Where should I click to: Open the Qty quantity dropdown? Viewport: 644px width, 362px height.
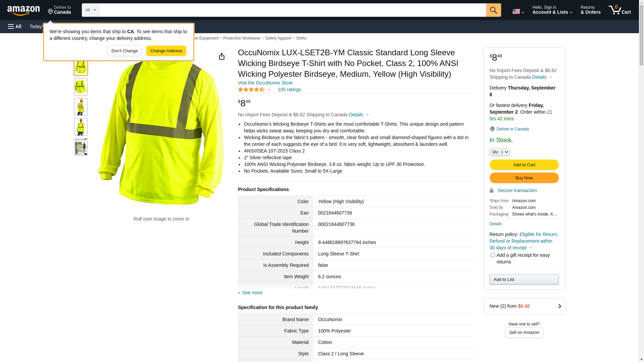(x=499, y=152)
